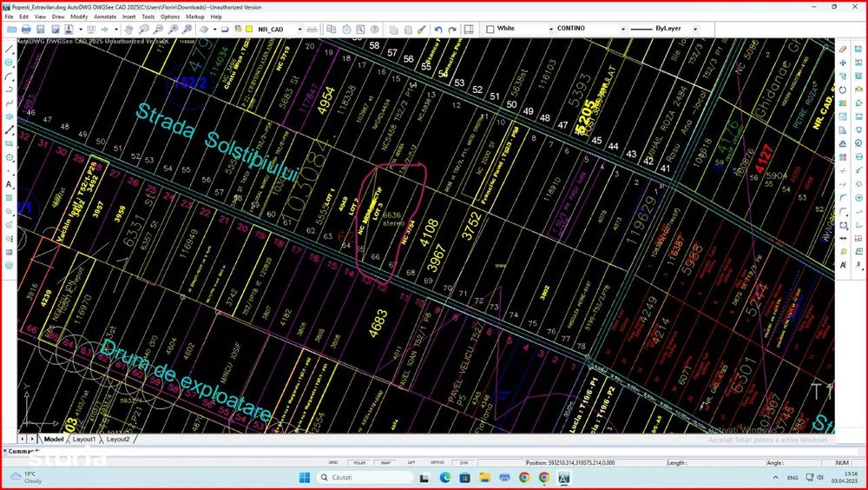The width and height of the screenshot is (868, 490).
Task: Click the Căutați taskbar search field
Action: tap(365, 477)
